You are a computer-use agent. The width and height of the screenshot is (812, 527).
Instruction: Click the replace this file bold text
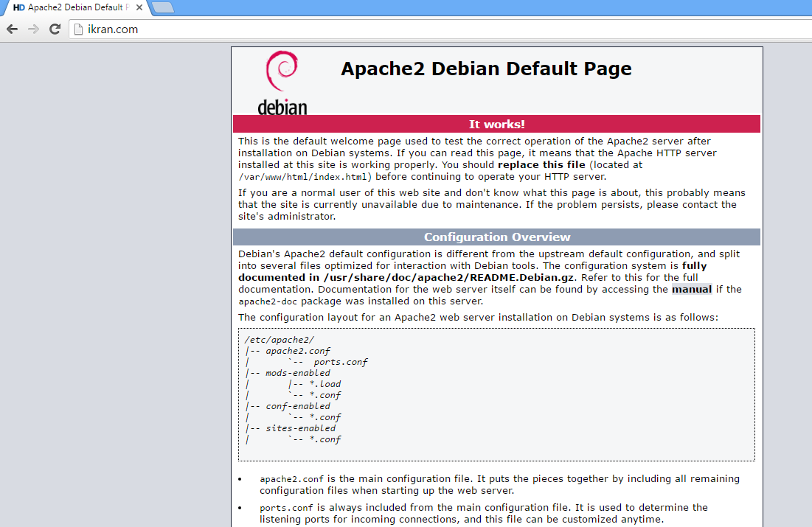pos(541,165)
